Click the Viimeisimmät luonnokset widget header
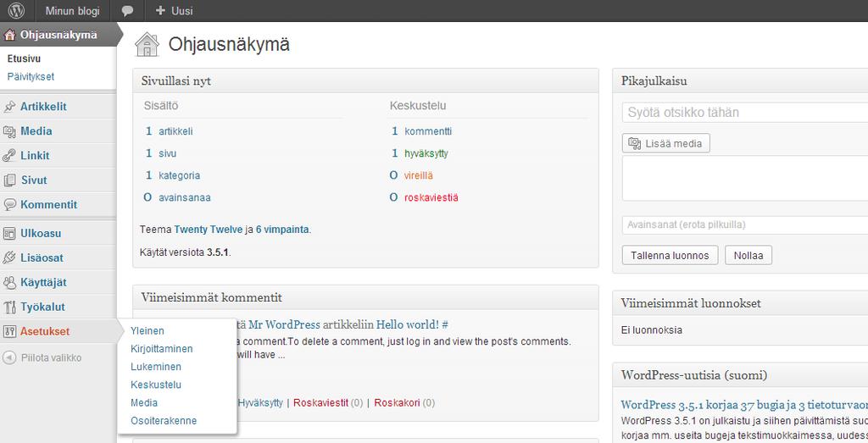The height and width of the screenshot is (443, 868). [741, 303]
